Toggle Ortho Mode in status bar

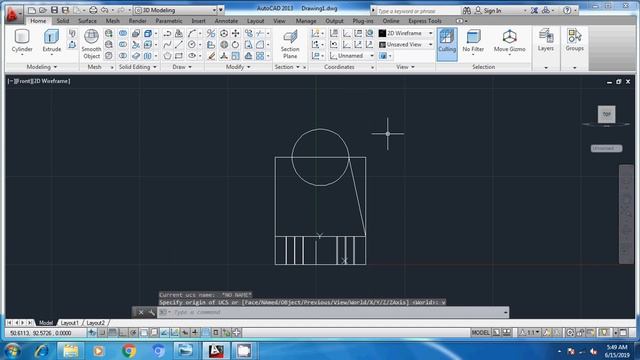(123, 333)
